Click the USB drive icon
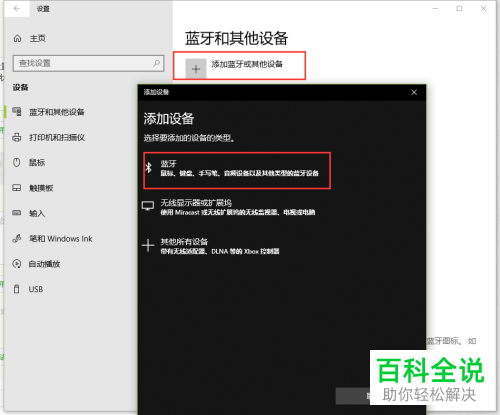The height and width of the screenshot is (415, 500). [x=16, y=289]
